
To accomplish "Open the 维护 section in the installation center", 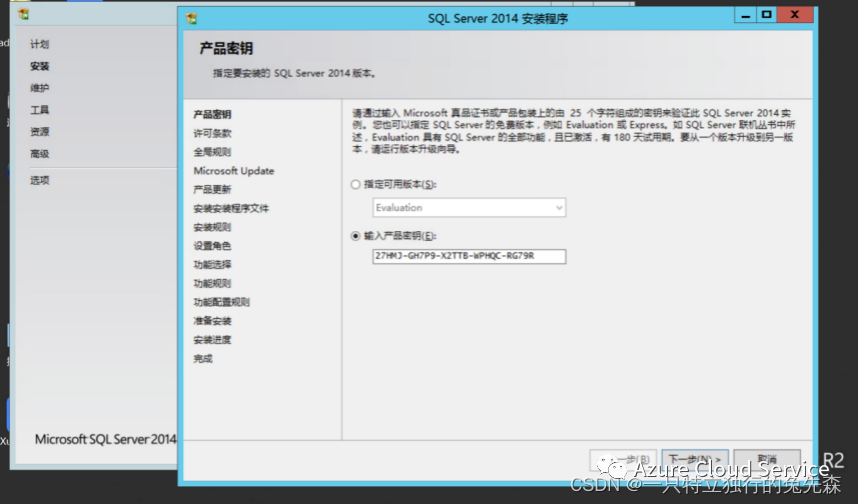I will point(39,88).
